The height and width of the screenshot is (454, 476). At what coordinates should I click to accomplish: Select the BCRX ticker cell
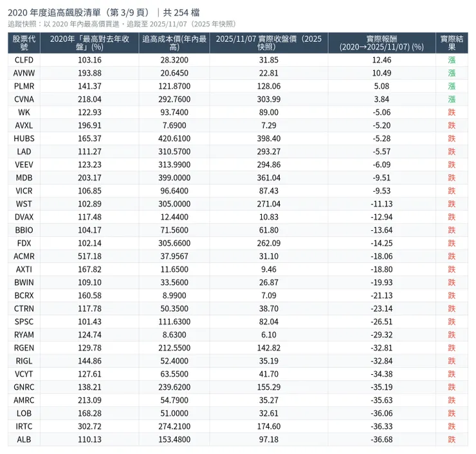click(x=24, y=295)
